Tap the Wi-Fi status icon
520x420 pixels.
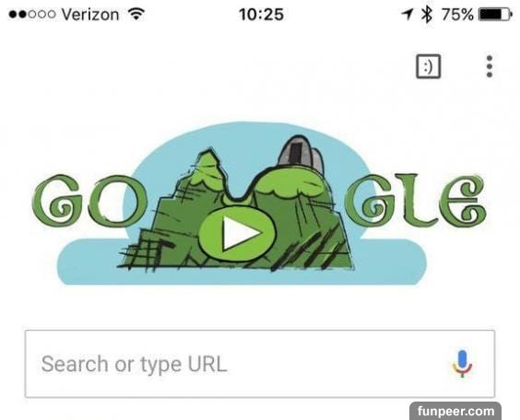click(136, 14)
